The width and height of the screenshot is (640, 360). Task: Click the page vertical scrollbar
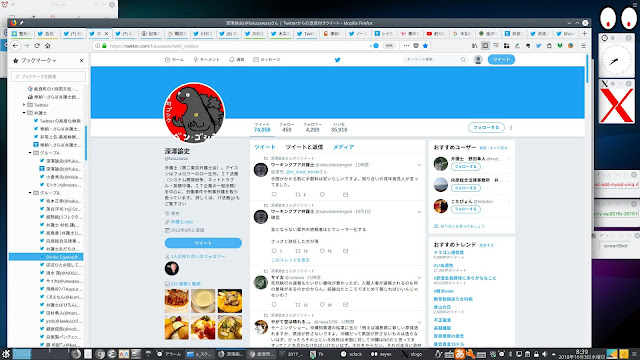click(x=587, y=69)
